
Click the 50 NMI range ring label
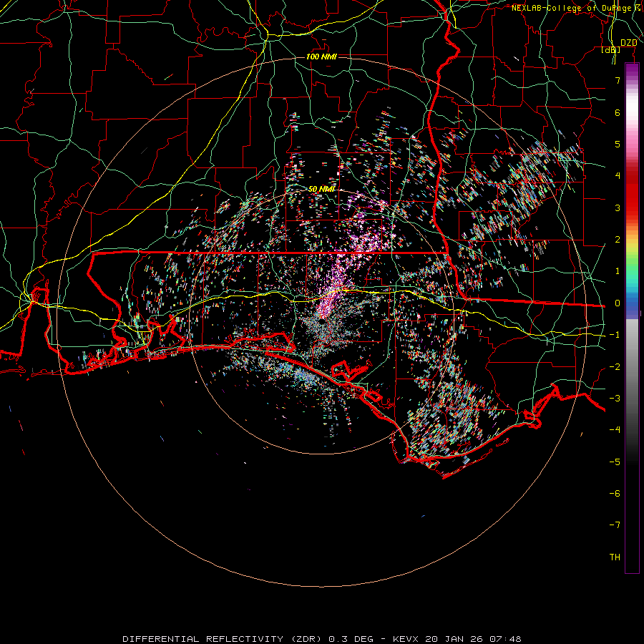(x=321, y=189)
